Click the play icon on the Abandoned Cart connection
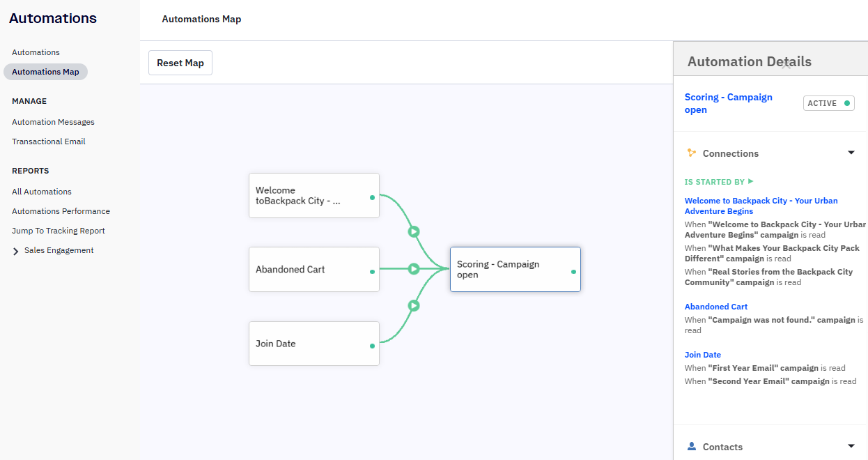Screen dimensions: 868x460 point(414,269)
